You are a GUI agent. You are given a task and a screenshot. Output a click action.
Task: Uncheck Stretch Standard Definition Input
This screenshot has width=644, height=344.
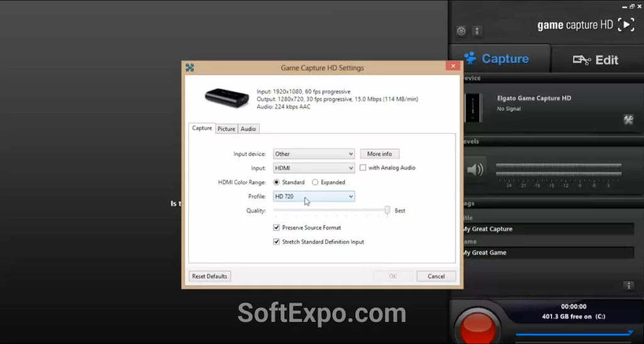[x=277, y=241]
